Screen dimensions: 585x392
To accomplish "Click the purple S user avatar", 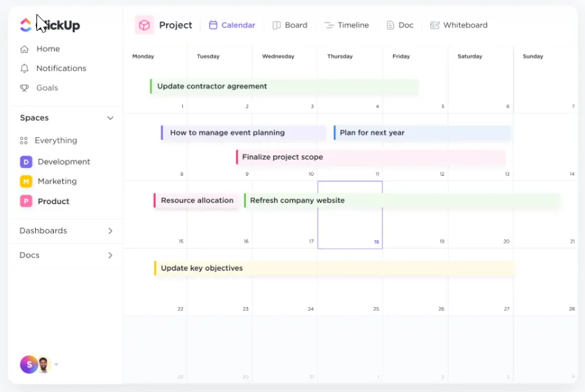I will click(x=29, y=365).
